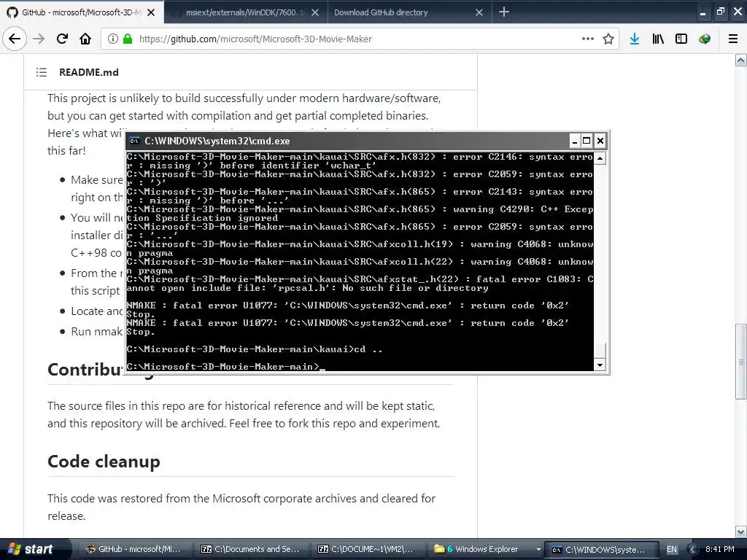Close the GitHub Microsoft-3D-Movie-Maker tab
Screen dimensions: 747x560
tap(151, 12)
